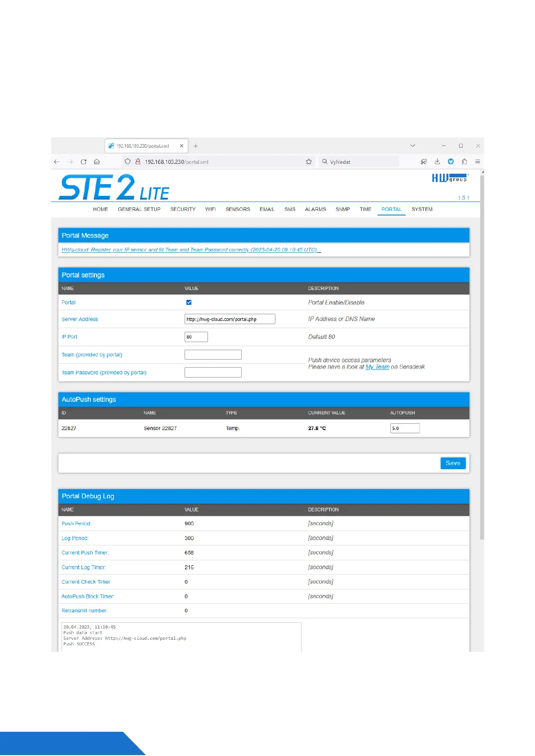Click the sensor ID 22827 cell
The height and width of the screenshot is (756, 535).
point(69,429)
